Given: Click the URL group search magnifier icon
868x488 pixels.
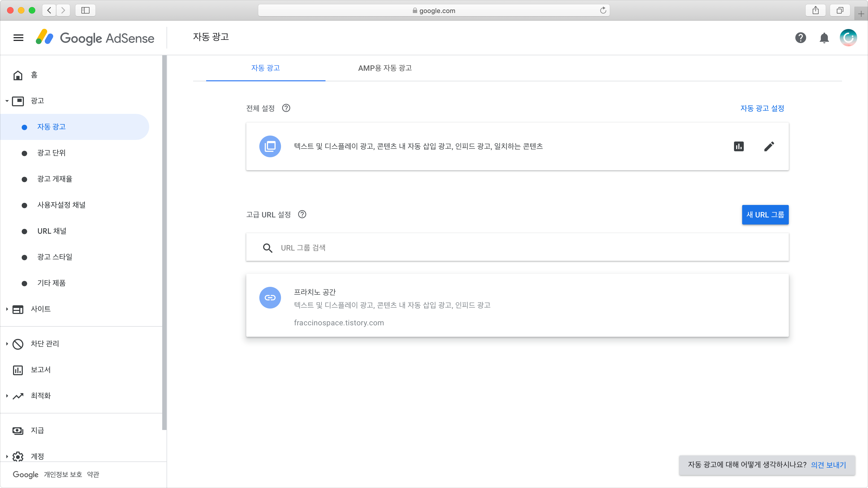Looking at the screenshot, I should pyautogui.click(x=267, y=248).
